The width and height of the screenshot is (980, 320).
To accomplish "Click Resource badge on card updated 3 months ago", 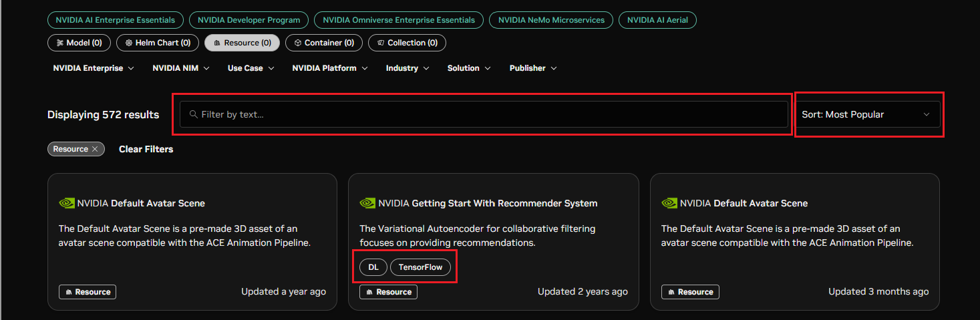I will point(690,292).
